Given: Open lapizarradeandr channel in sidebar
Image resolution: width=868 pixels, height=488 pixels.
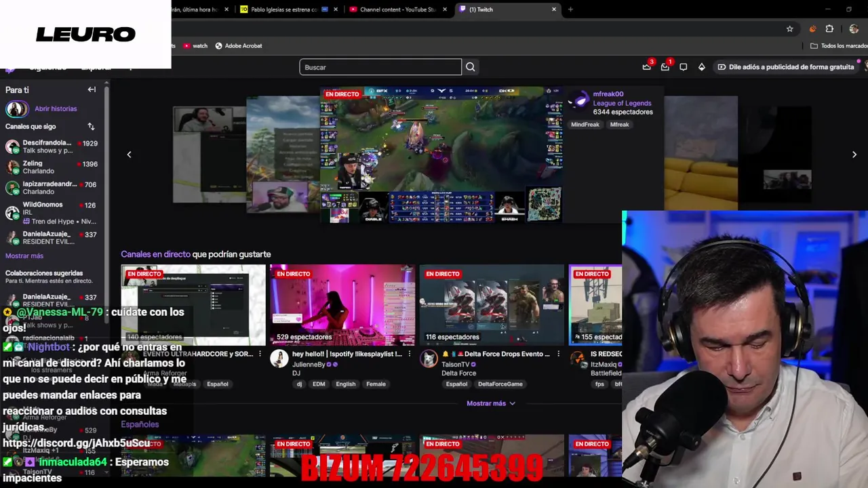Looking at the screenshot, I should point(52,188).
